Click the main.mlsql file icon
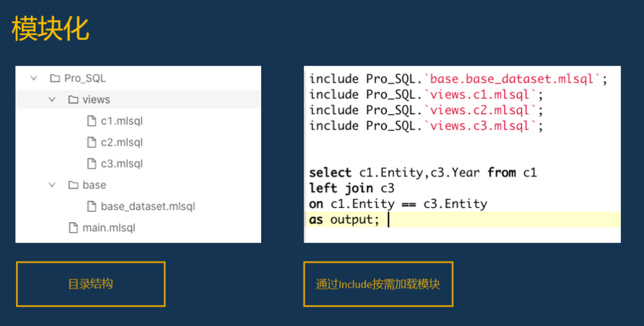The height and width of the screenshot is (326, 644). coord(73,227)
